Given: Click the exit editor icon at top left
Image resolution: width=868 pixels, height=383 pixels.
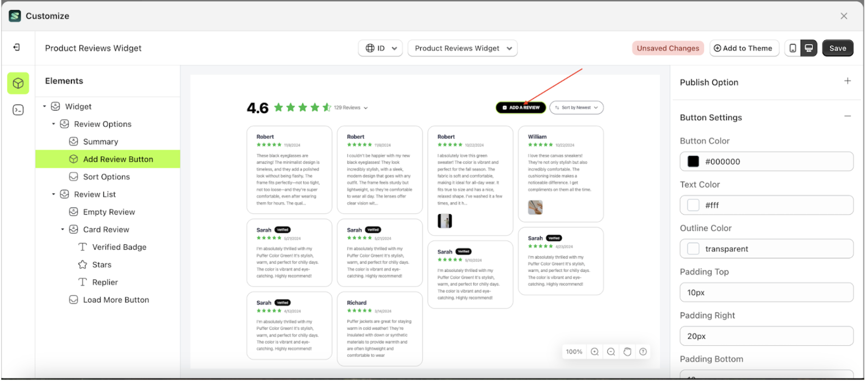Looking at the screenshot, I should point(17,47).
